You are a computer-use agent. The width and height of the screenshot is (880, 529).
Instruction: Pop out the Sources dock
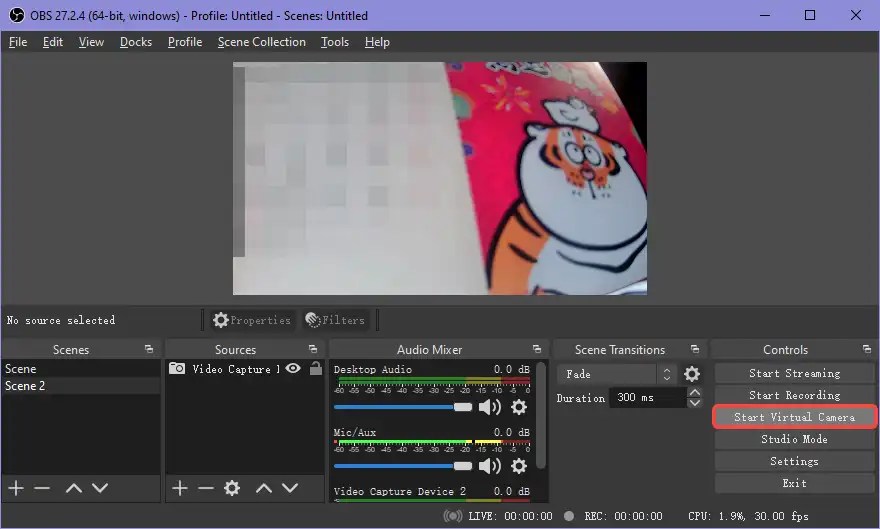point(313,349)
